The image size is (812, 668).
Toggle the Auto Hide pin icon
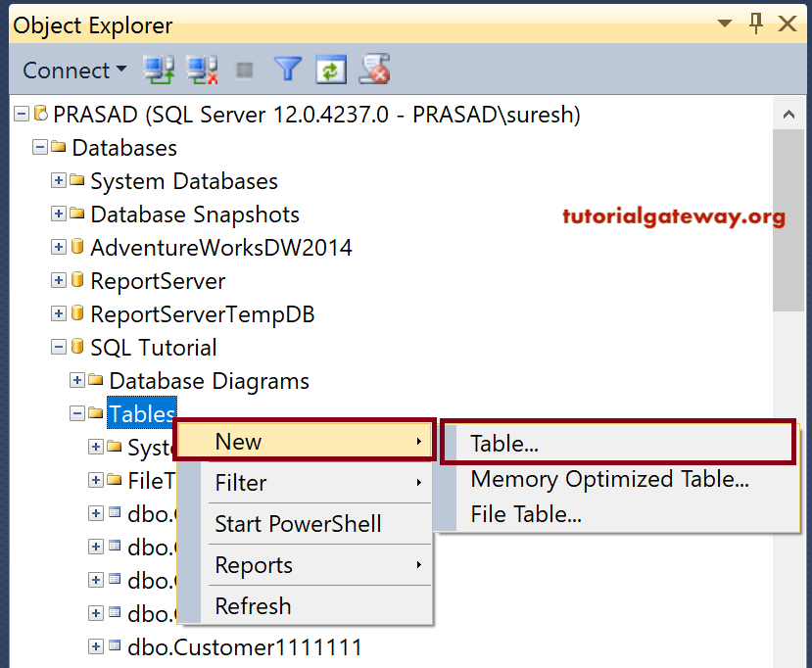pos(756,24)
